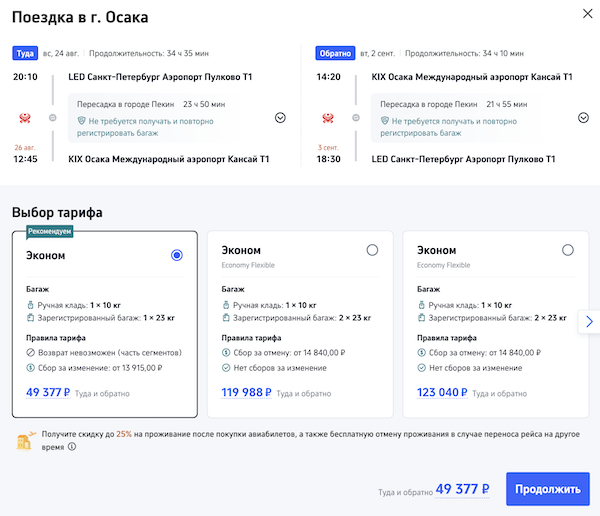Viewport: 600px width, 516px height.
Task: Click refund not possible icon in first tariff
Action: tap(30, 353)
